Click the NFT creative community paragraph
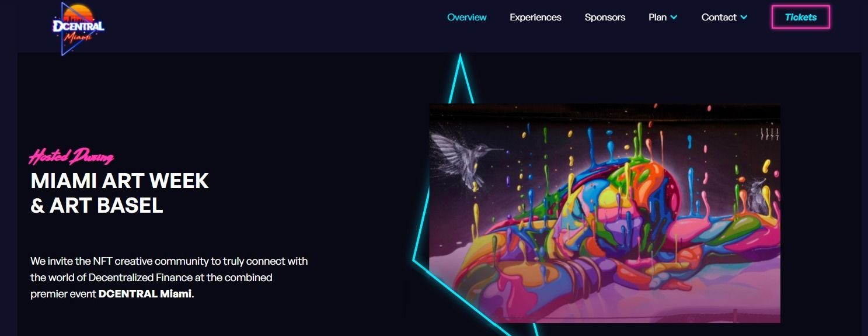The width and height of the screenshot is (868, 336). point(169,278)
